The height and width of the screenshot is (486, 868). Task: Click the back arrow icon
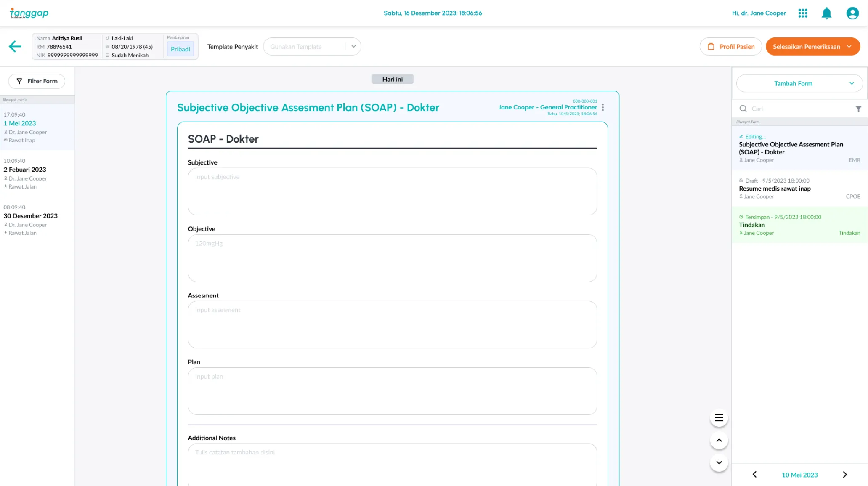click(15, 46)
